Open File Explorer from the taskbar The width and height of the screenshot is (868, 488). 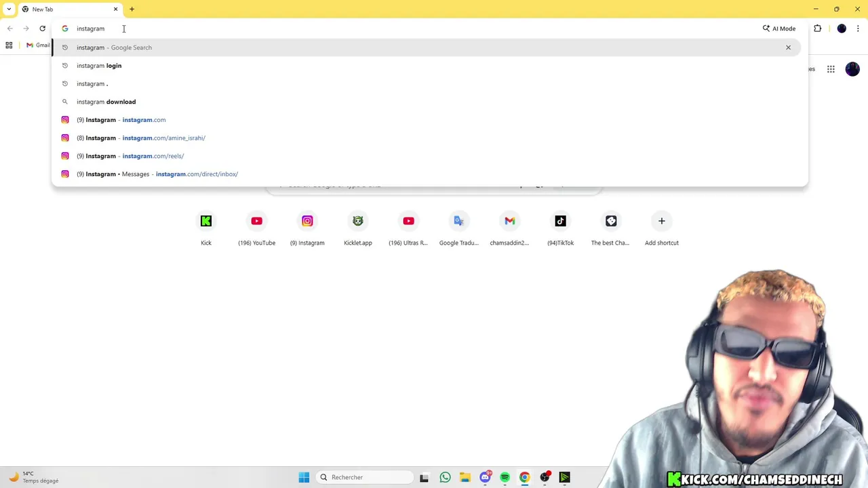465,477
